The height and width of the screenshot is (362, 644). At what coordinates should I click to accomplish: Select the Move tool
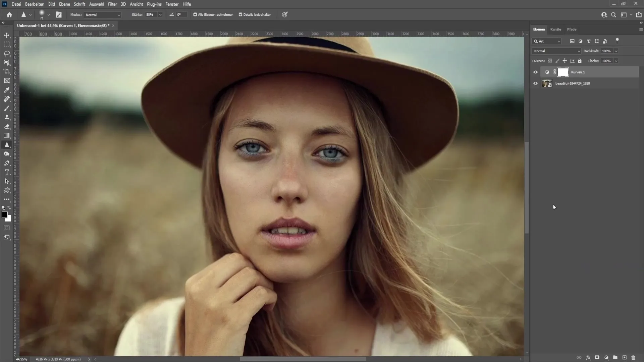[7, 35]
